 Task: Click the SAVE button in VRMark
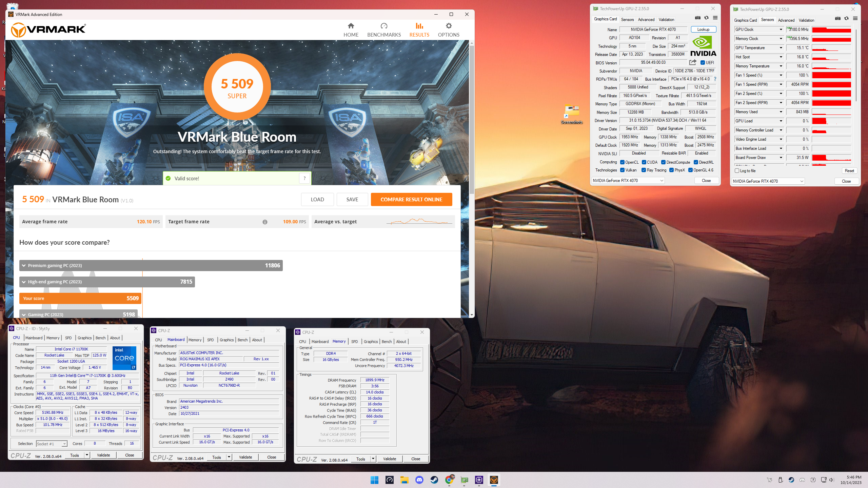[352, 200]
